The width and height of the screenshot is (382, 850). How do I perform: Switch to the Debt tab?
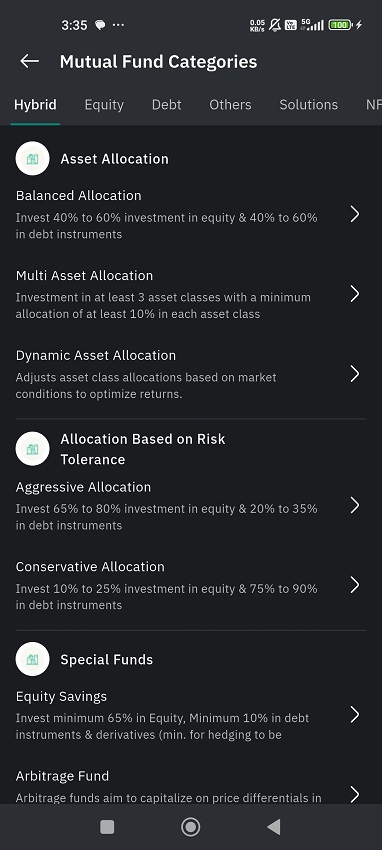click(x=166, y=105)
